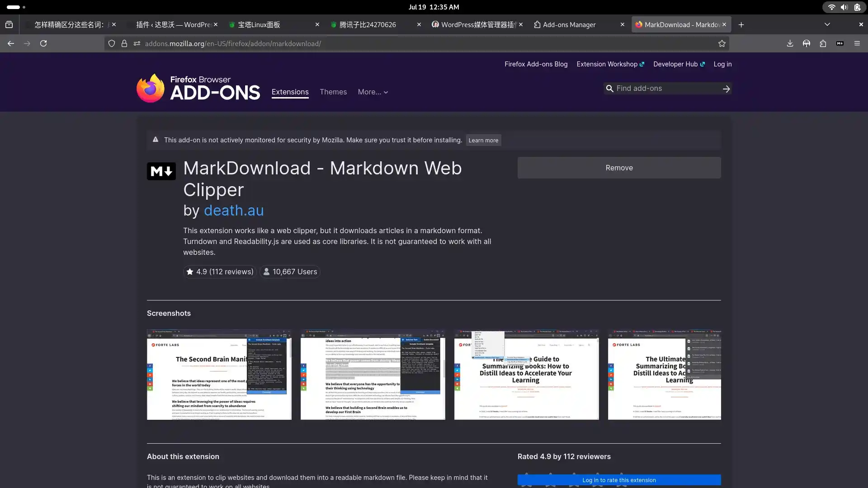Open the Second Brain Manifesto screenshot

[x=219, y=375]
